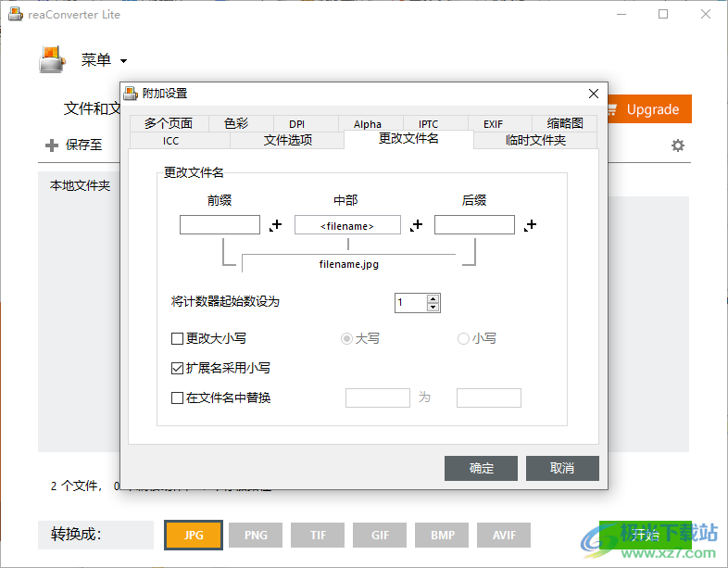Open the DPI tab
Viewport: 728px width, 568px height.
(306, 123)
